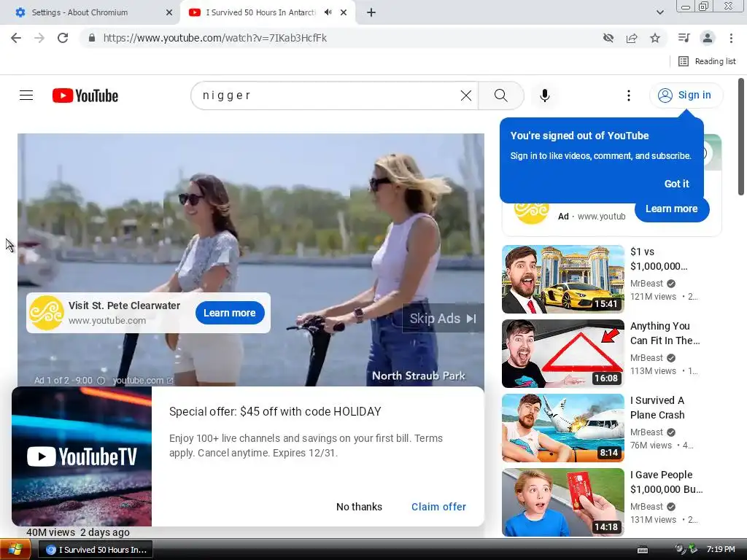Screen dimensions: 747x560
Task: Click the Sign in button
Action: (686, 96)
